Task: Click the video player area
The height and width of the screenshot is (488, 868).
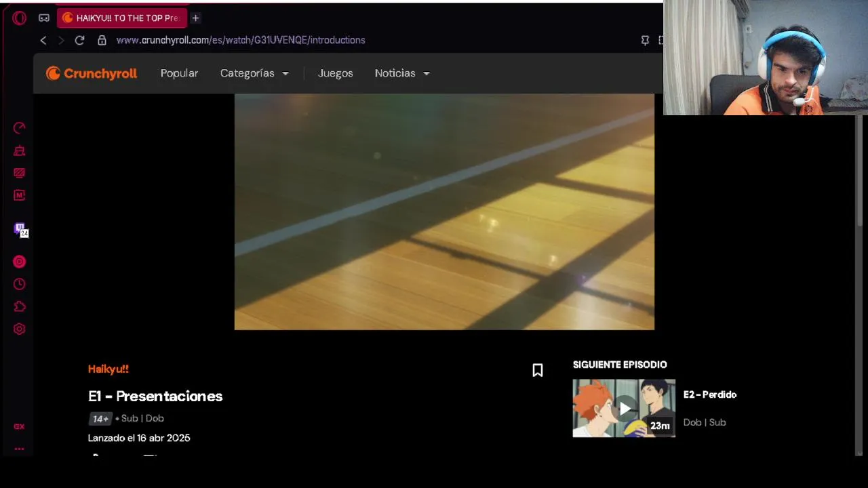Action: coord(444,212)
